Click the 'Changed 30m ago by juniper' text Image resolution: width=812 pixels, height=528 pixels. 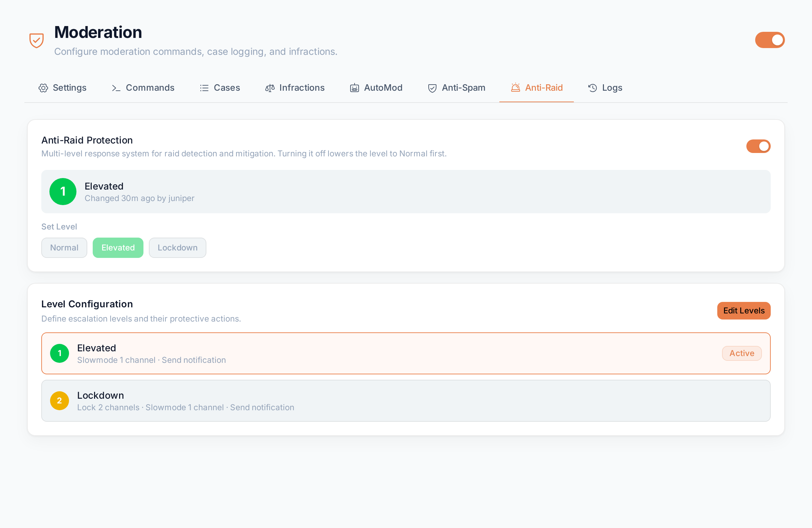click(139, 198)
